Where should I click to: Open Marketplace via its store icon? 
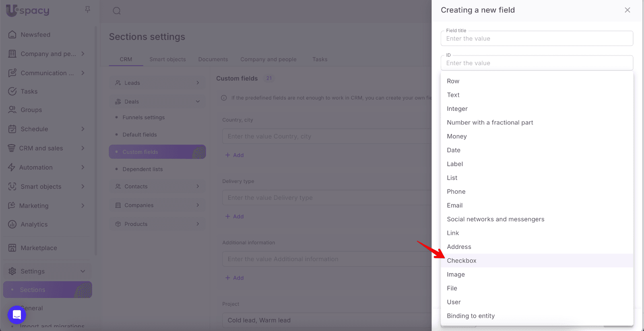tap(12, 248)
